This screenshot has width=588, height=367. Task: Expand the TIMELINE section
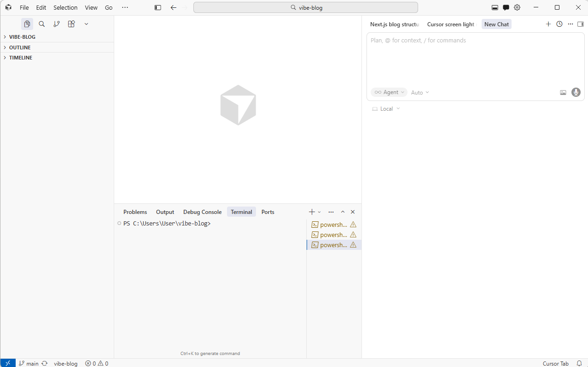click(x=20, y=58)
